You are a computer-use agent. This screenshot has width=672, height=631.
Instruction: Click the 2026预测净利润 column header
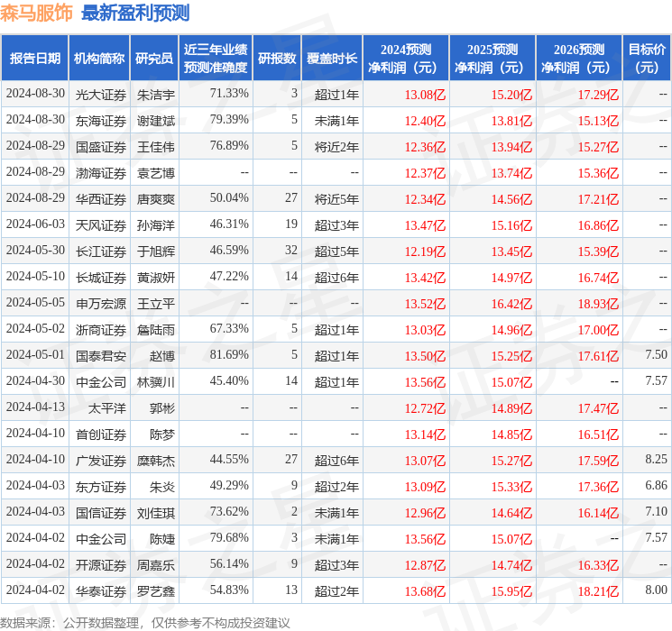(x=579, y=59)
